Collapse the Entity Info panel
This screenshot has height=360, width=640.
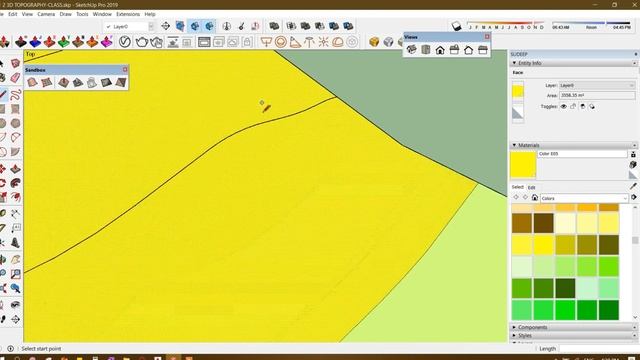[514, 63]
